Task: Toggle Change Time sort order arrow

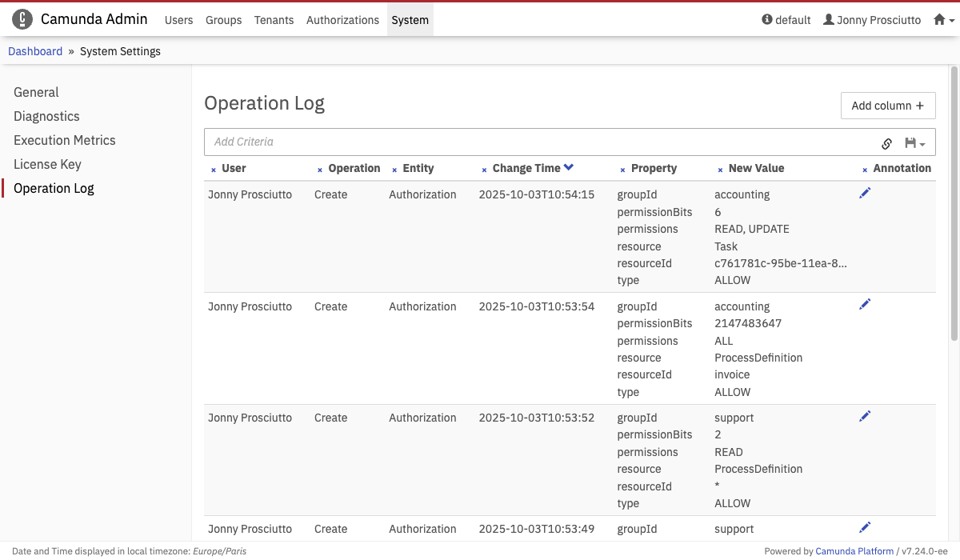Action: (x=569, y=167)
